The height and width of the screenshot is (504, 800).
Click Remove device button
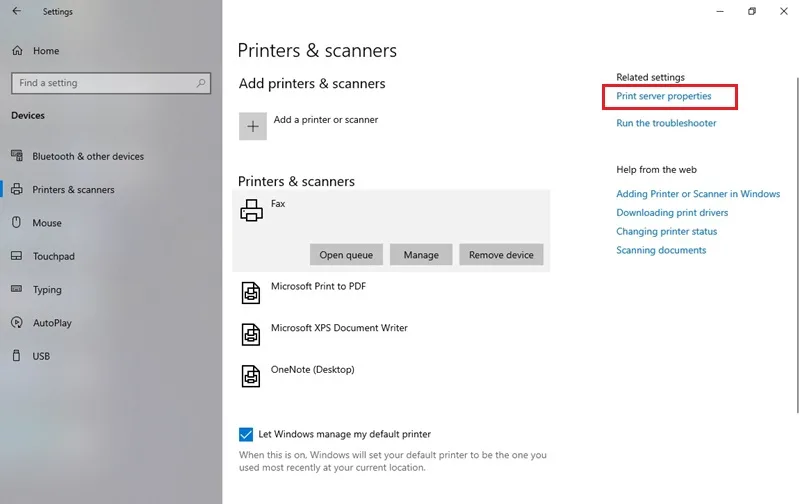501,255
